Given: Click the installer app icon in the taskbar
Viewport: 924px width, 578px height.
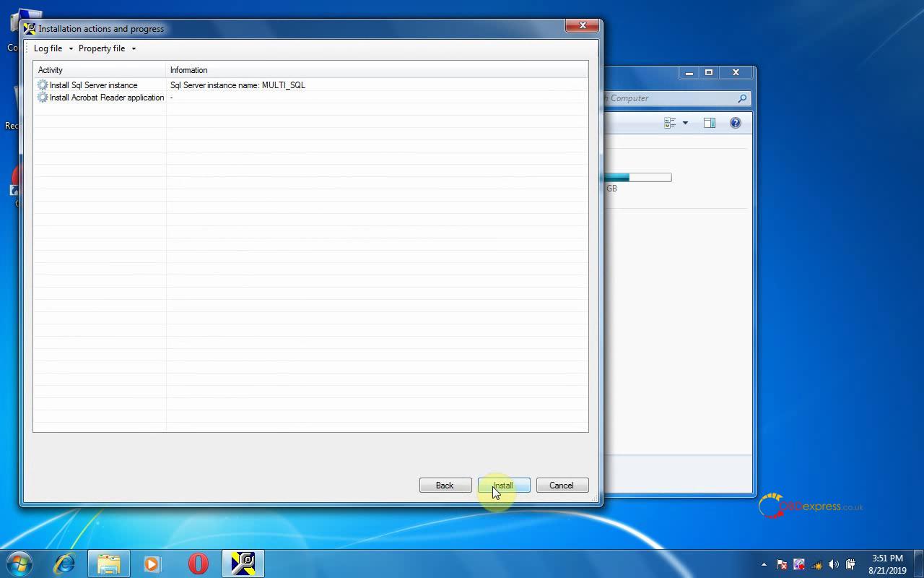Looking at the screenshot, I should [x=243, y=564].
